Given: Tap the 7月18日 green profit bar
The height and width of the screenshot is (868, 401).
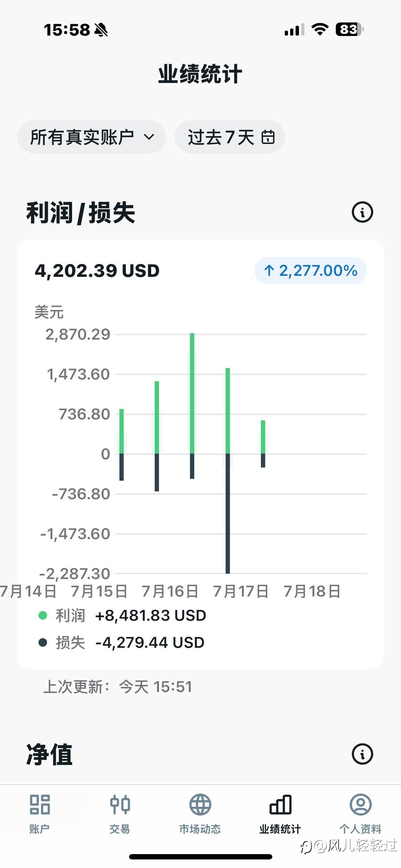Looking at the screenshot, I should click(x=263, y=437).
